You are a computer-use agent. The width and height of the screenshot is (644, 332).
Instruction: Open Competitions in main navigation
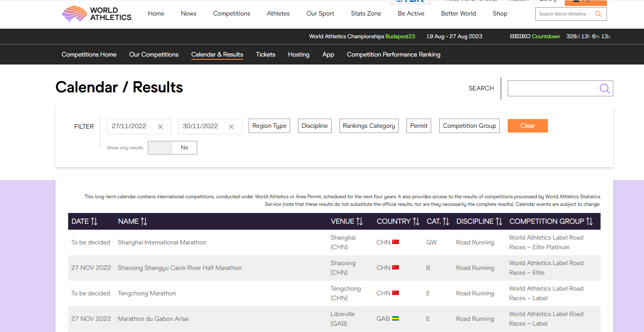[x=232, y=14]
